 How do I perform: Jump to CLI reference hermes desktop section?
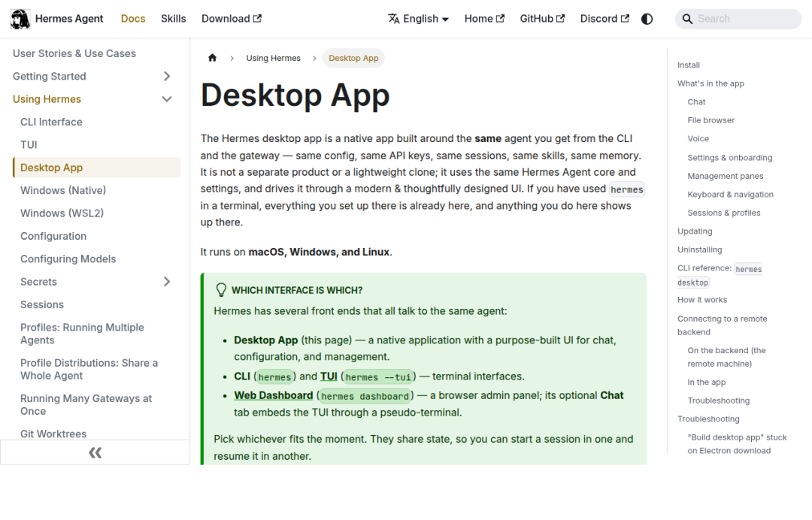pyautogui.click(x=720, y=275)
